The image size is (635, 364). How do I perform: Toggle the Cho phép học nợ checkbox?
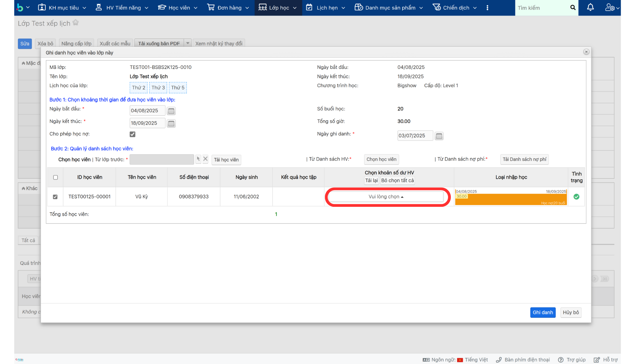[x=132, y=134]
